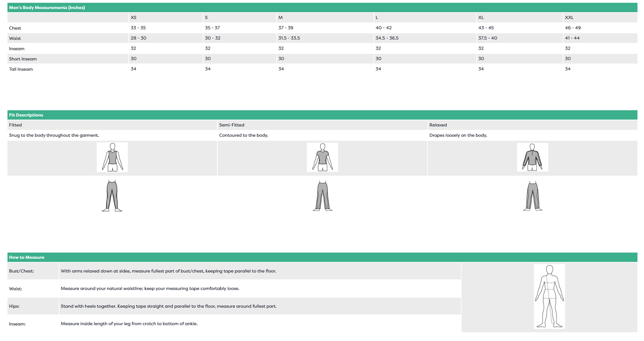This screenshot has height=341, width=644.
Task: Click the M size column header
Action: click(x=280, y=17)
